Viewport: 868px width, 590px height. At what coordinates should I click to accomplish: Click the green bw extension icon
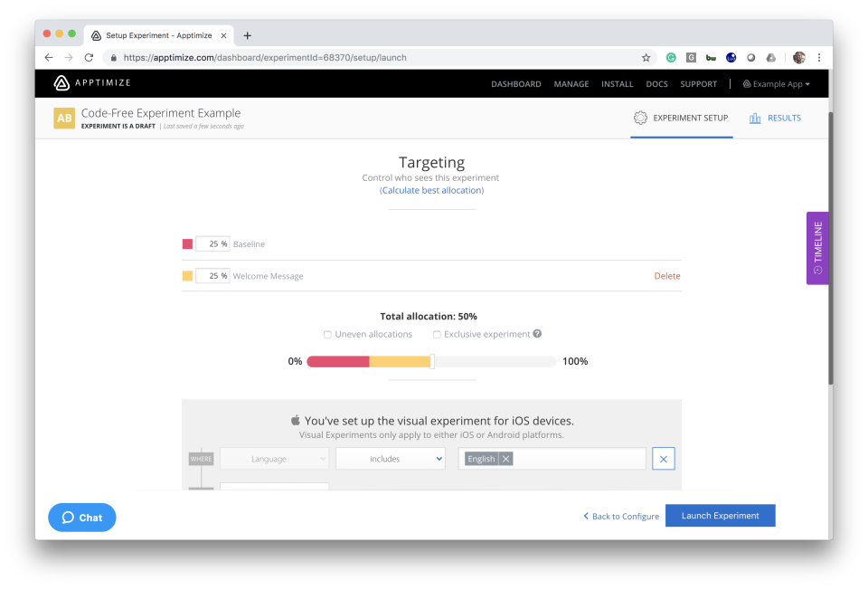(711, 58)
